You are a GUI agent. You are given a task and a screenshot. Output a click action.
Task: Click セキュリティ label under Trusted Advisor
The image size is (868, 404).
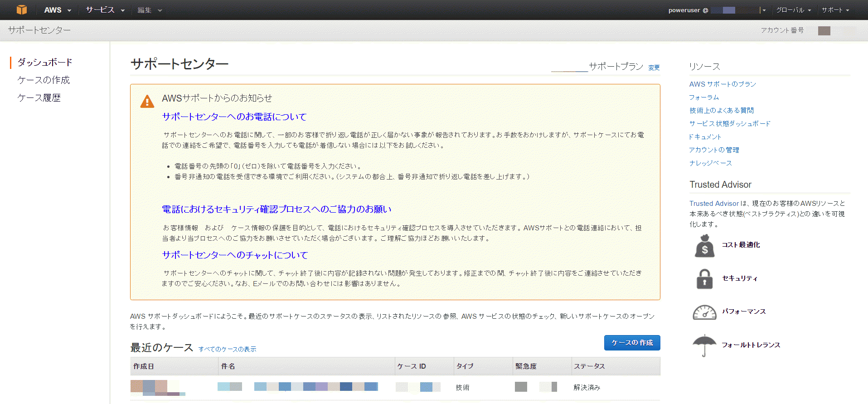740,278
